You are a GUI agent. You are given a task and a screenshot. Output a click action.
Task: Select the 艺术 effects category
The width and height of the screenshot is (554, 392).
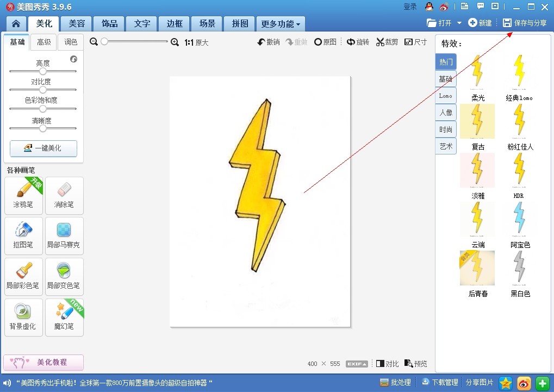click(445, 146)
